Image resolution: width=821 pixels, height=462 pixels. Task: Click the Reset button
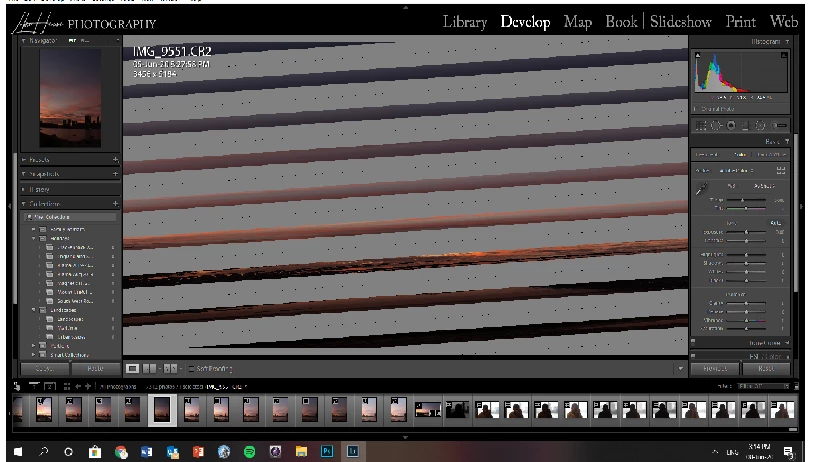[x=767, y=368]
